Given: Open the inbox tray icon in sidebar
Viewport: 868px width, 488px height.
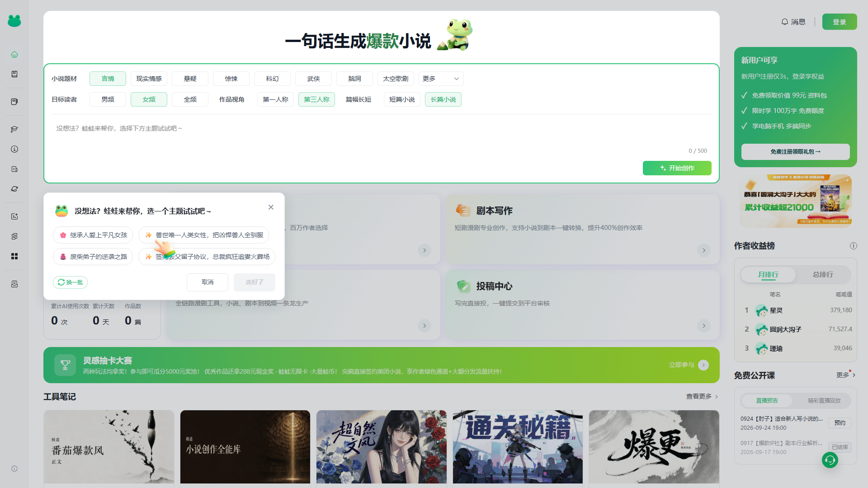Looking at the screenshot, I should (14, 284).
